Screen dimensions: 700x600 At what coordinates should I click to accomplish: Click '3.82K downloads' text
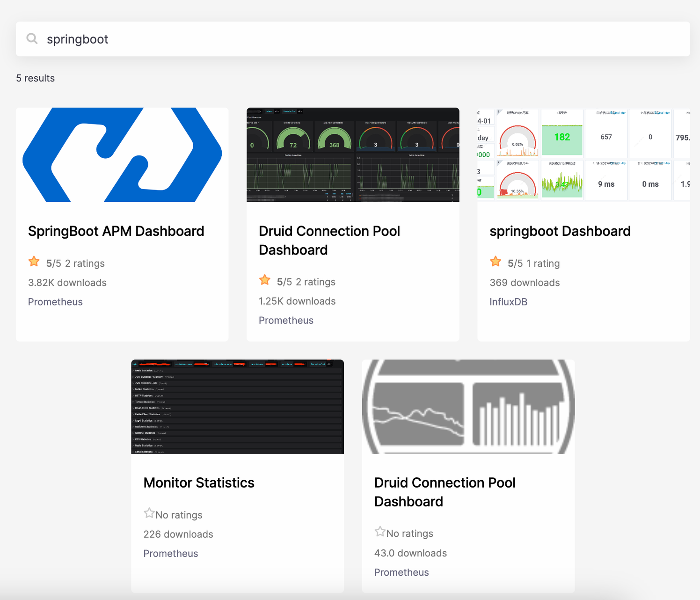point(67,283)
